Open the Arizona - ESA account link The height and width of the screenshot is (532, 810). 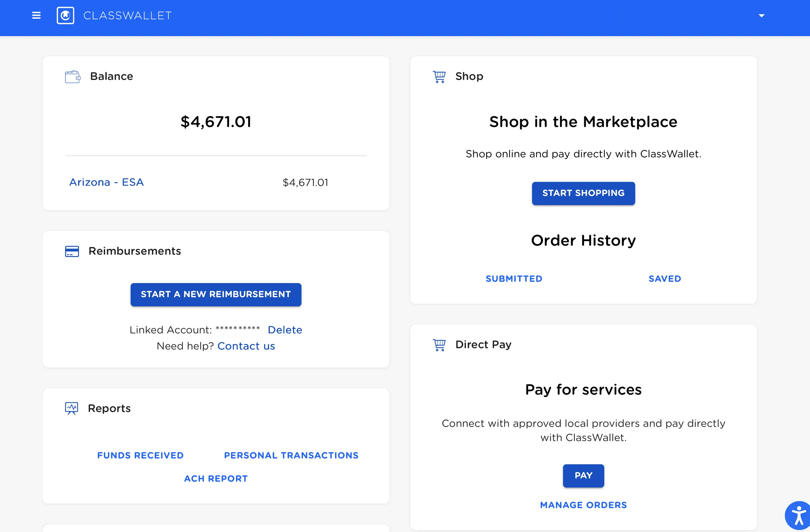[106, 182]
